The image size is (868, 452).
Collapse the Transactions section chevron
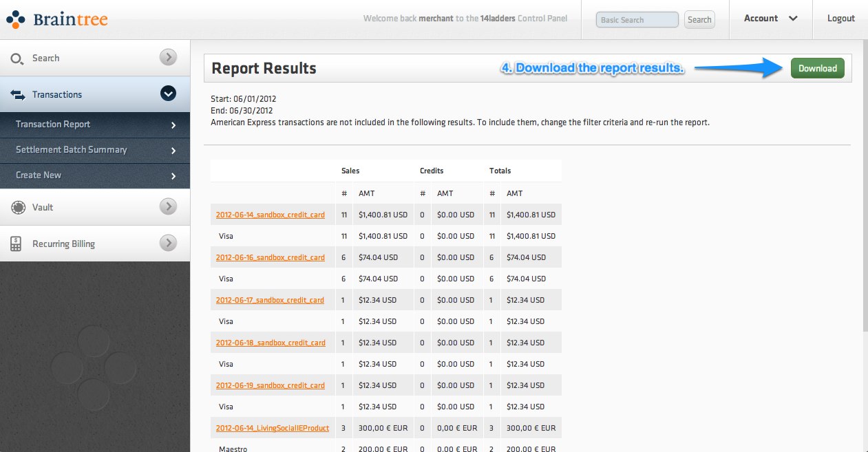168,94
